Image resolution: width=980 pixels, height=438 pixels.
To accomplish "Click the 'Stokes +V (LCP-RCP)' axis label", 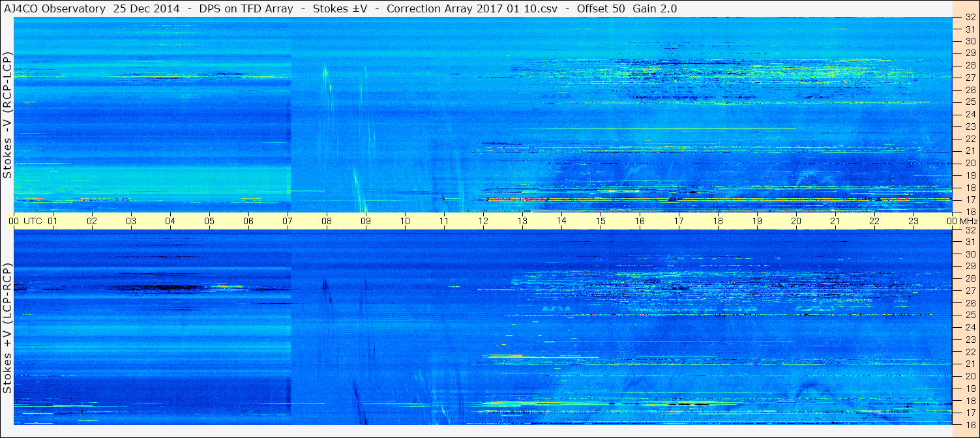I will 7,328.
